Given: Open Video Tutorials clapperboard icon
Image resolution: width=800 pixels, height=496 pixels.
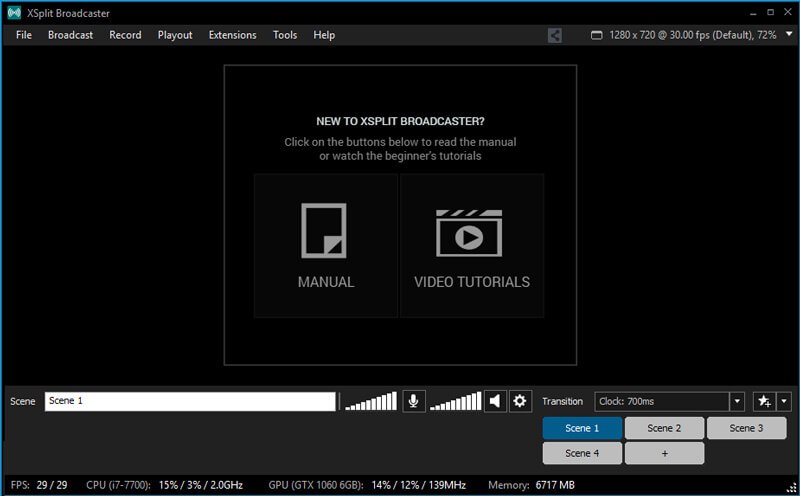Looking at the screenshot, I should tap(471, 232).
